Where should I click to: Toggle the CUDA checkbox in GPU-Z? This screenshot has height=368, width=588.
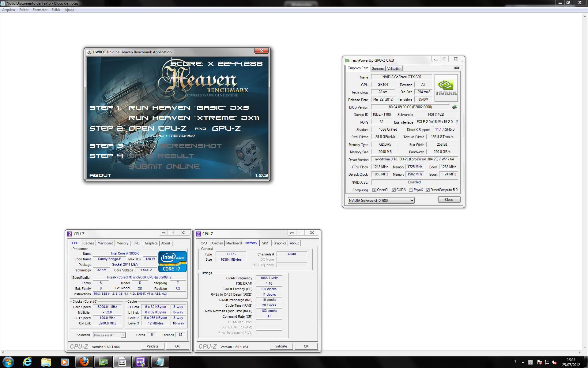click(394, 190)
